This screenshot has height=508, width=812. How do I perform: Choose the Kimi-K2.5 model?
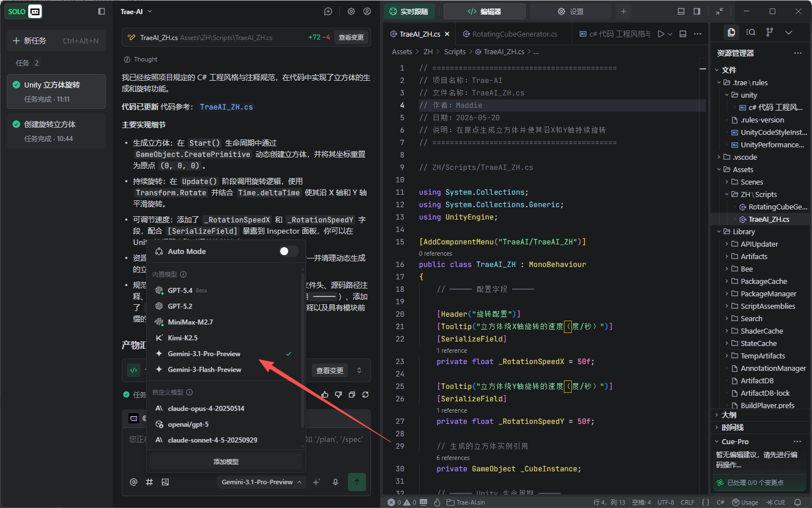tap(226, 338)
